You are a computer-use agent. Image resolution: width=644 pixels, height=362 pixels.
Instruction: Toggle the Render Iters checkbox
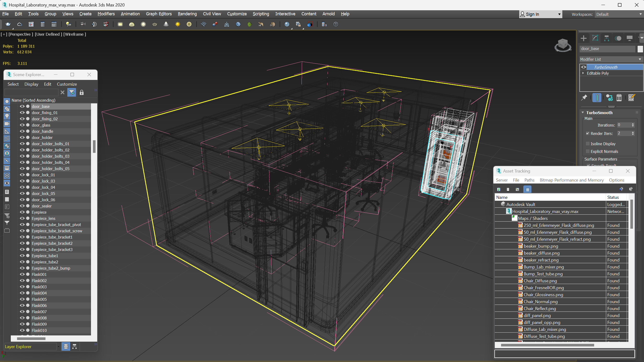[x=587, y=134]
